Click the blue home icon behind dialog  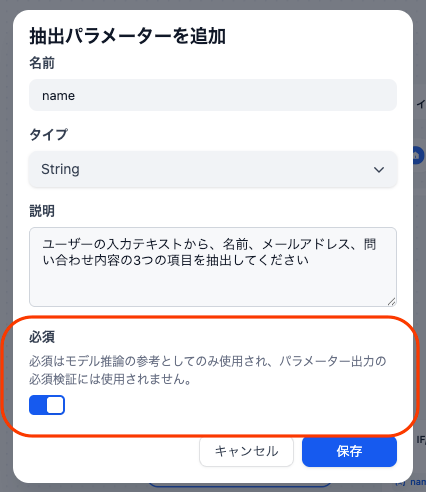pos(419,155)
